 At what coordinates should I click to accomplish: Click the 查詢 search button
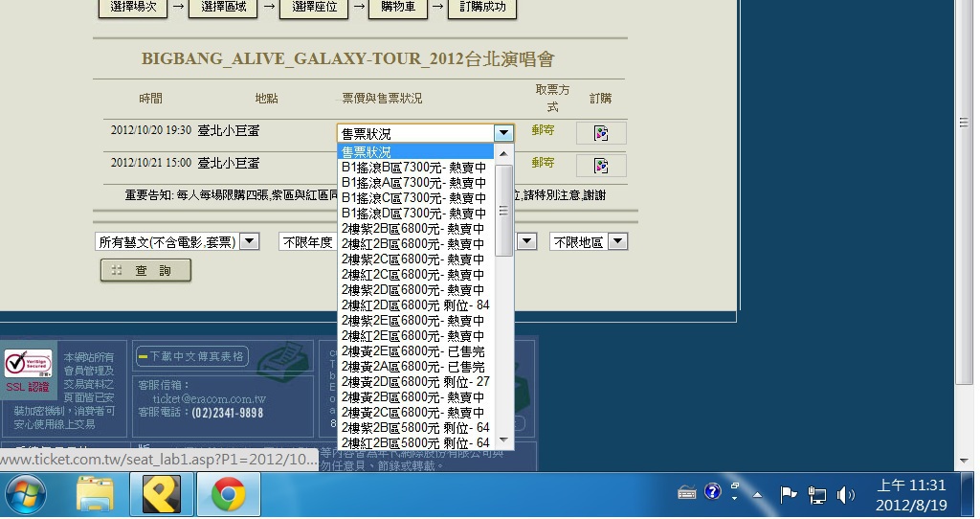145,271
